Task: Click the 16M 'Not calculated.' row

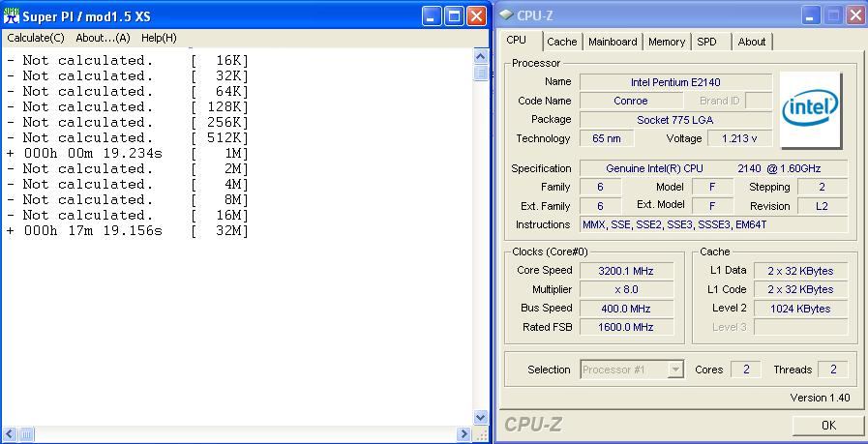Action: coord(128,216)
